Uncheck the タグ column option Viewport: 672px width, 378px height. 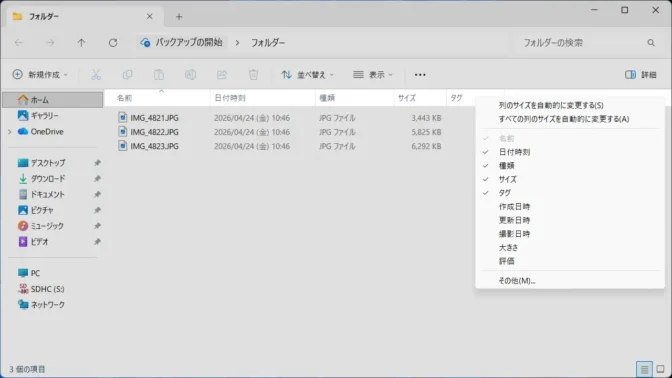[x=570, y=193]
